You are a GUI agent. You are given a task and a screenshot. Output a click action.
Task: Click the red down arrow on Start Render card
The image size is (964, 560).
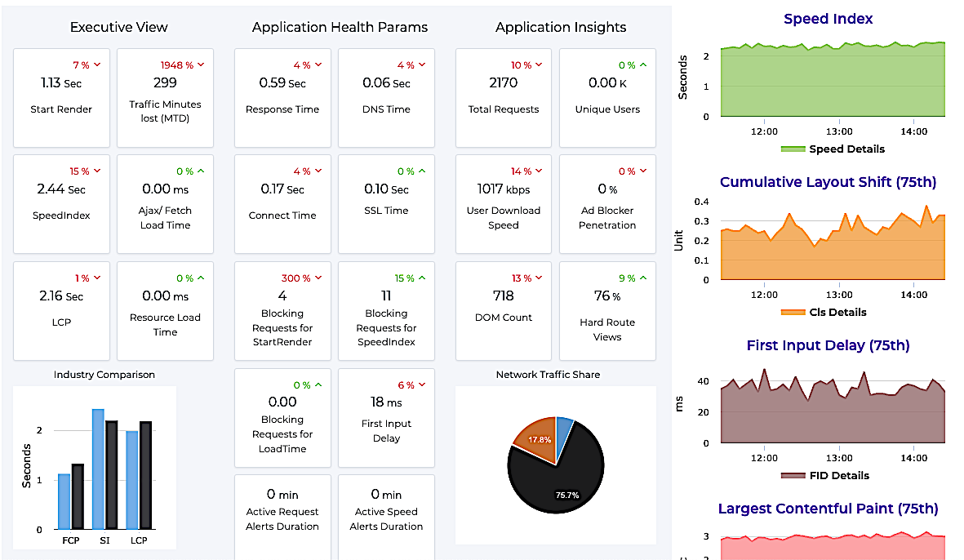pos(97,64)
